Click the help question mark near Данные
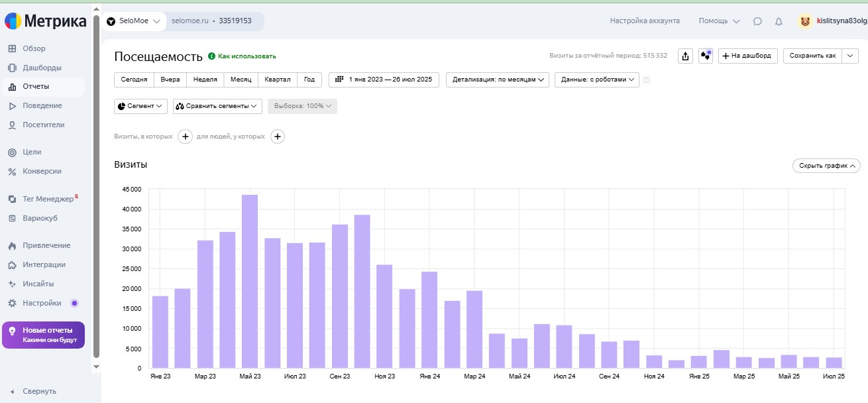Screen dimensions: 868x403 646,80
